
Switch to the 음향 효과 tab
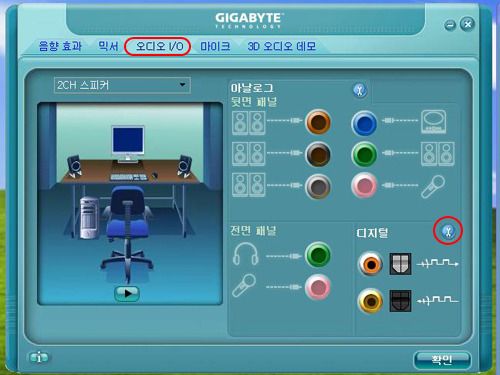pyautogui.click(x=60, y=46)
